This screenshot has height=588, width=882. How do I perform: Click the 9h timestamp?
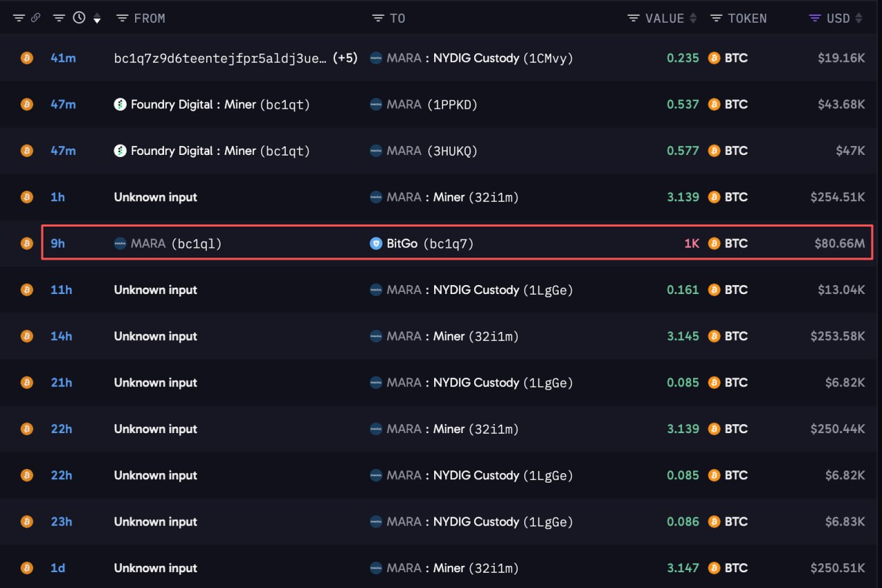(x=58, y=243)
